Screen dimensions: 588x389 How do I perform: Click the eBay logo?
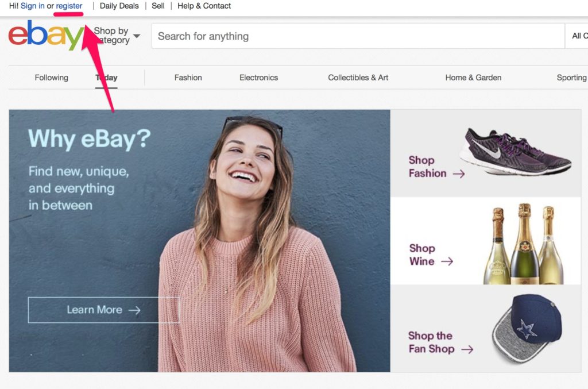[x=46, y=35]
